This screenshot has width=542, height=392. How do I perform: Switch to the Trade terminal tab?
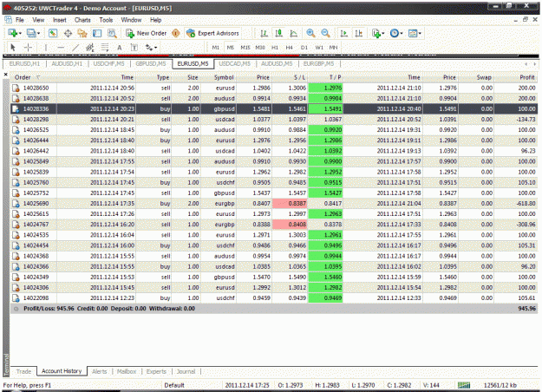23,371
